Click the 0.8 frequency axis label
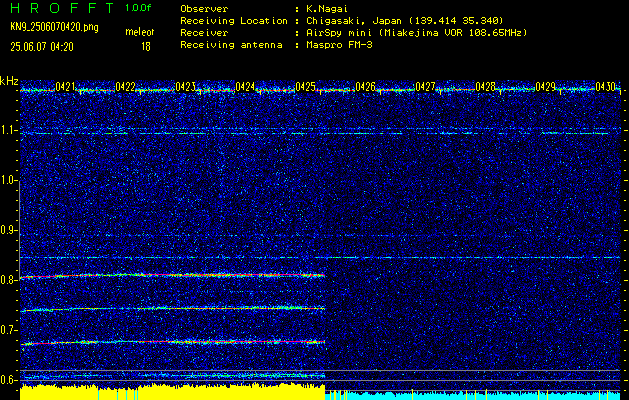The image size is (629, 400). (8, 280)
